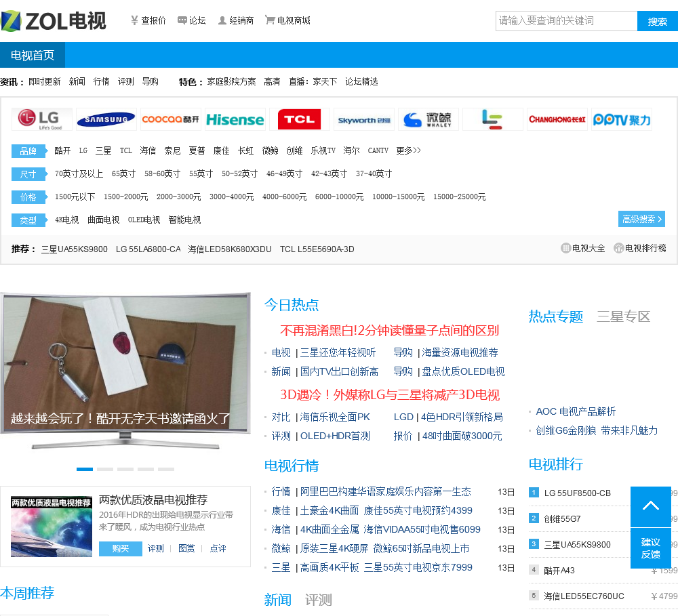Open ranked item LG 55UF8500-CB
The image size is (678, 616).
click(577, 493)
